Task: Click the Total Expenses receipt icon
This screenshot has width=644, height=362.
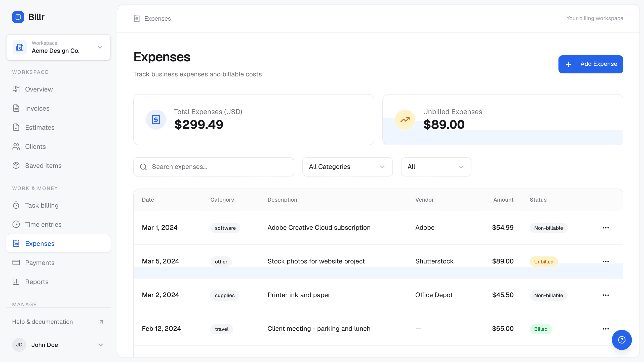Action: tap(156, 120)
